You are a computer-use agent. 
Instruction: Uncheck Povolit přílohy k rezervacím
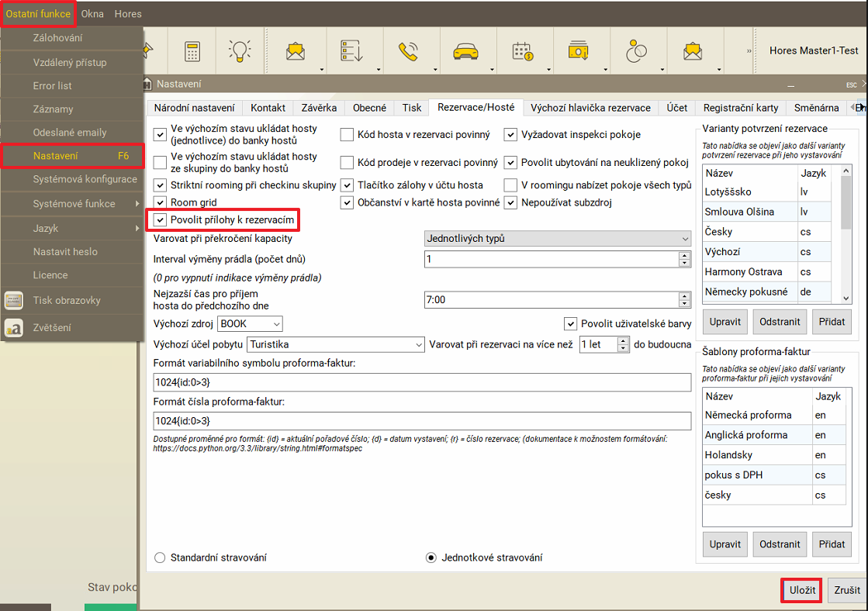(x=161, y=220)
